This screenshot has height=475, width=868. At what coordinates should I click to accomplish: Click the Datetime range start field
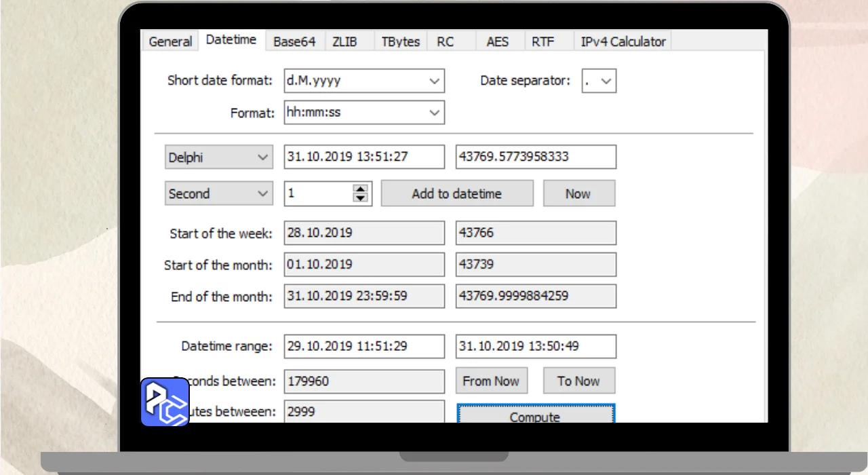click(363, 346)
